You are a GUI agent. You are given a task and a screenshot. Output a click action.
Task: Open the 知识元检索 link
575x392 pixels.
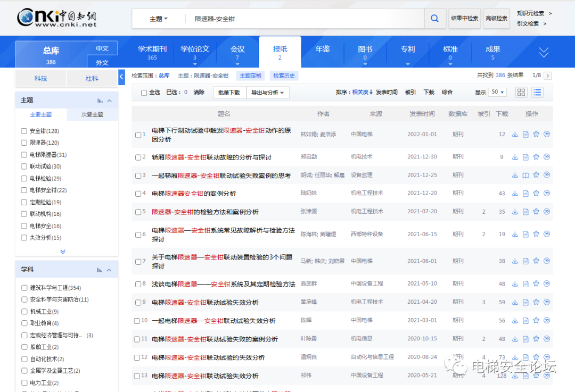[x=530, y=13]
